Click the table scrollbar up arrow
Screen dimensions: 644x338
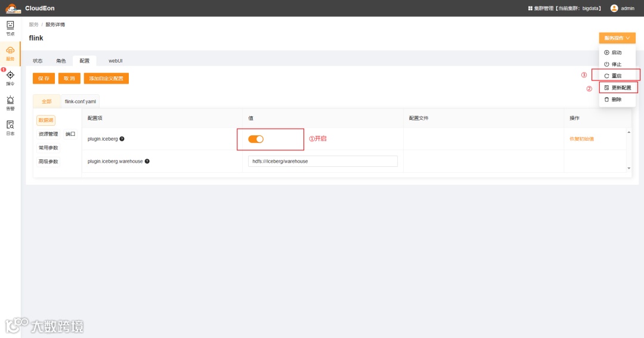[629, 132]
